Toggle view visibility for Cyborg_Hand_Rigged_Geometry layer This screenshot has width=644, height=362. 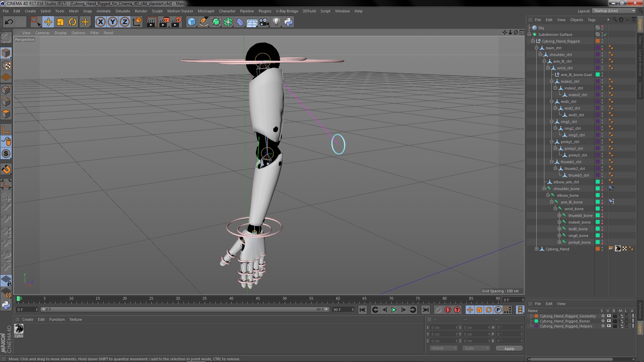click(x=609, y=316)
